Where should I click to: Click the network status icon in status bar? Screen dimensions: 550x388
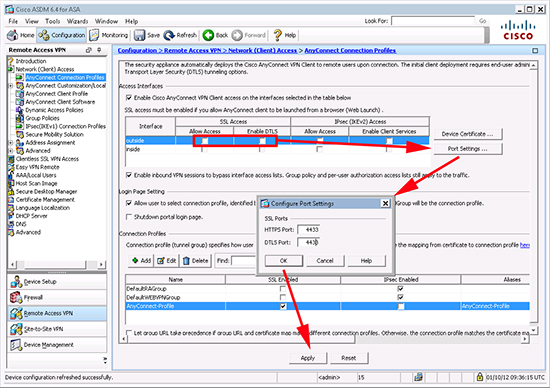point(418,377)
